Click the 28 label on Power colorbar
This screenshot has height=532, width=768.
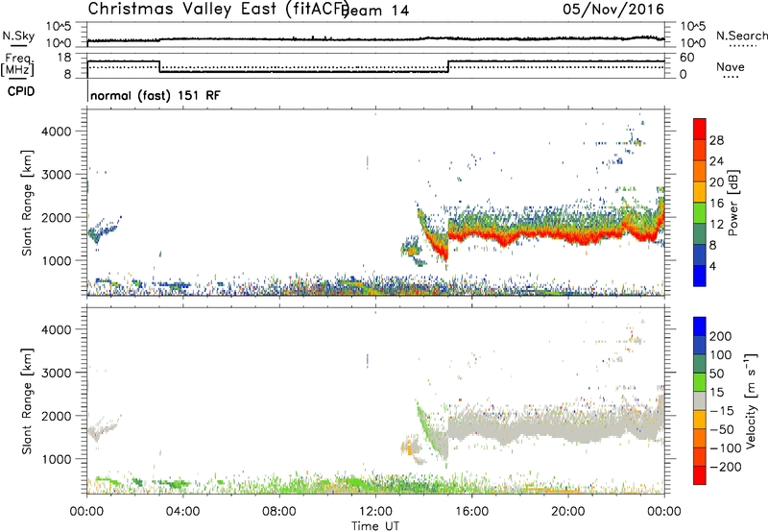[716, 140]
